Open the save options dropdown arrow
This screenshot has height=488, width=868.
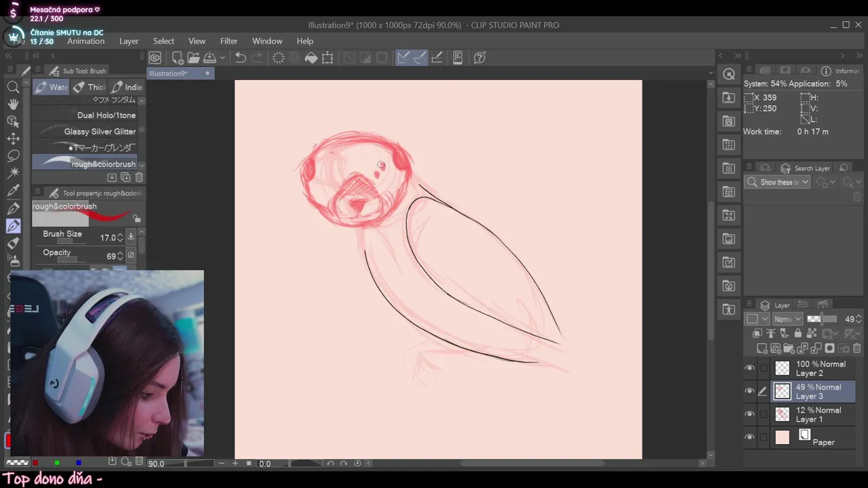(x=222, y=58)
